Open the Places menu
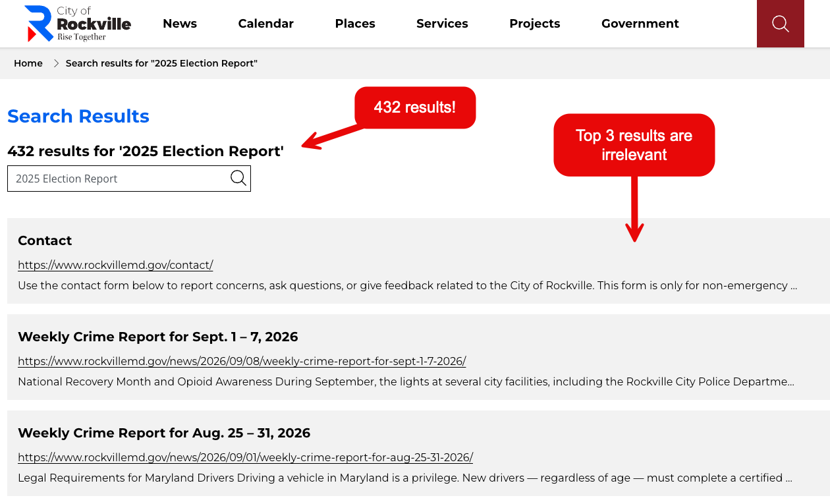Viewport: 830px width, 504px height. [355, 24]
